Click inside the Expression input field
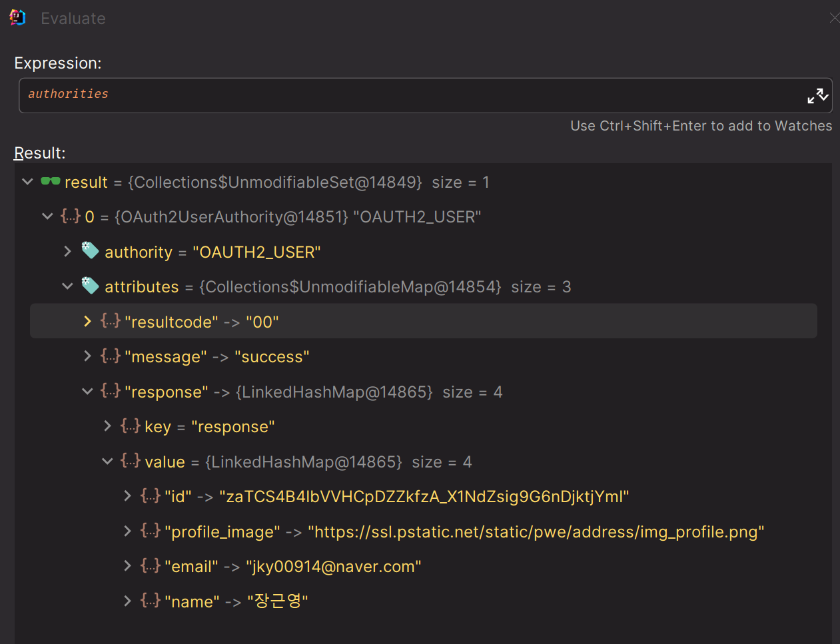Image resolution: width=840 pixels, height=644 pixels. coord(400,95)
